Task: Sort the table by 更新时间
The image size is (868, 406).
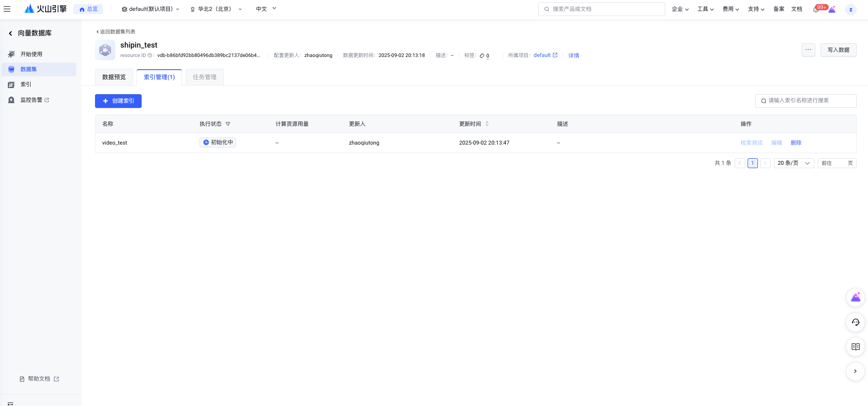Action: tap(487, 124)
